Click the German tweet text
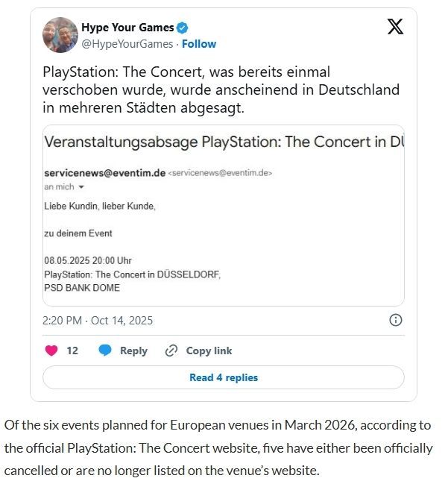The image size is (448, 484). [x=221, y=89]
